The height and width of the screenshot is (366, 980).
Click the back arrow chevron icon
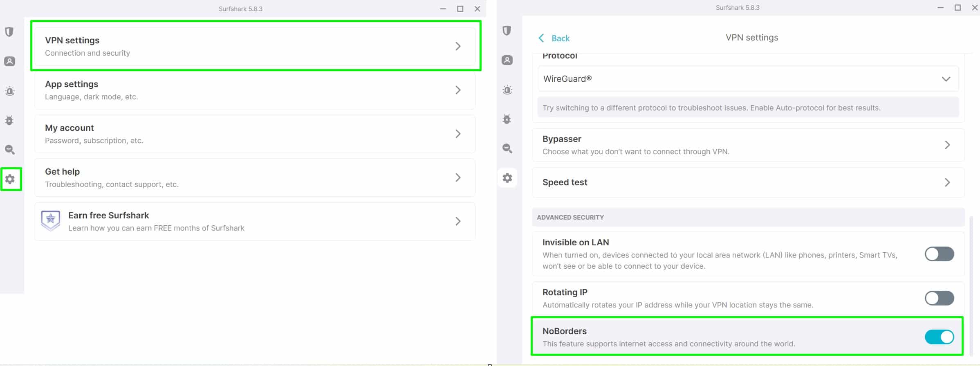pos(541,38)
